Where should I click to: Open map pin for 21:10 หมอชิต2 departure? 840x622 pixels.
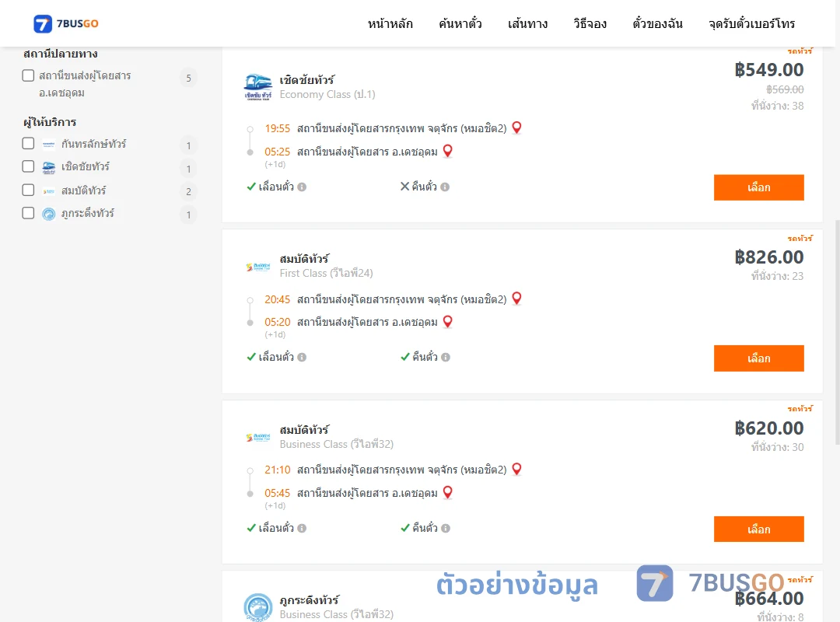click(x=517, y=470)
